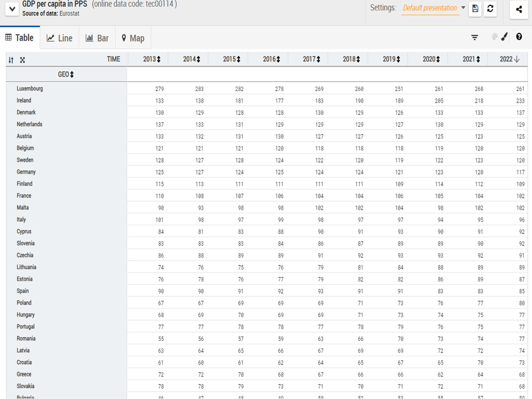Switch to the Map tab
This screenshot has width=532, height=399.
pos(133,38)
